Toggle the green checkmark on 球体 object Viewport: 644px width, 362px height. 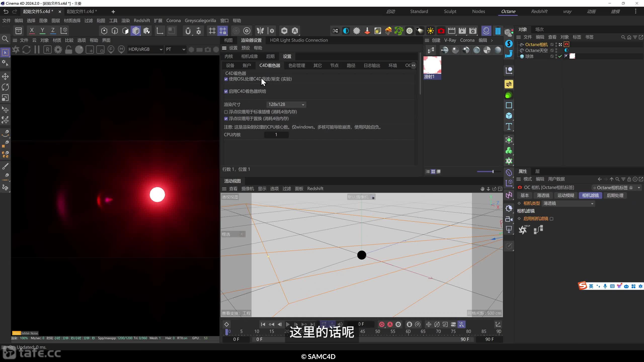pyautogui.click(x=560, y=56)
